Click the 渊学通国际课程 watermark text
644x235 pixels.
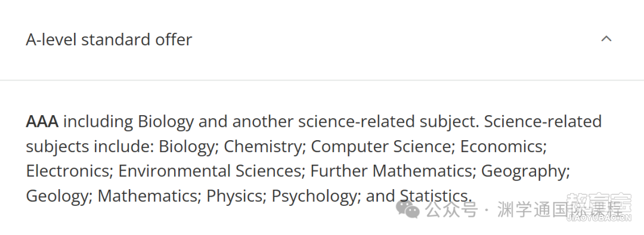559,209
